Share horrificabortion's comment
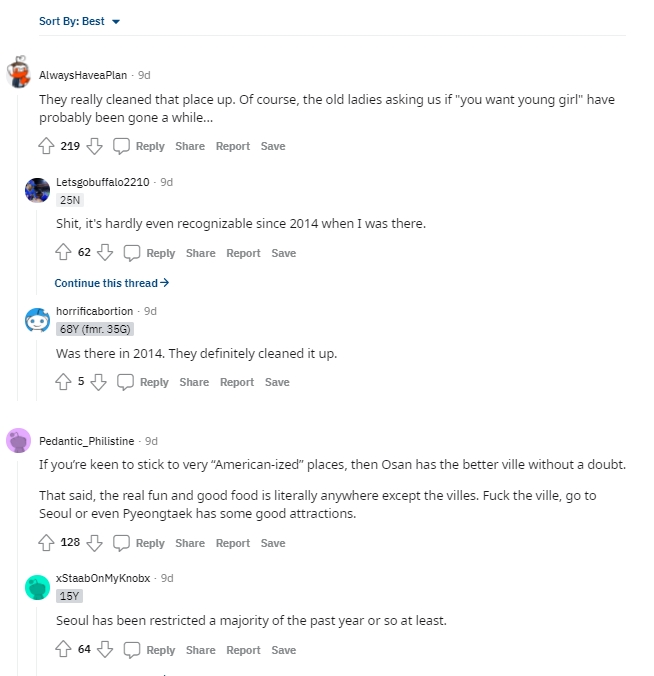Screen dimensions: 654x676 [194, 382]
